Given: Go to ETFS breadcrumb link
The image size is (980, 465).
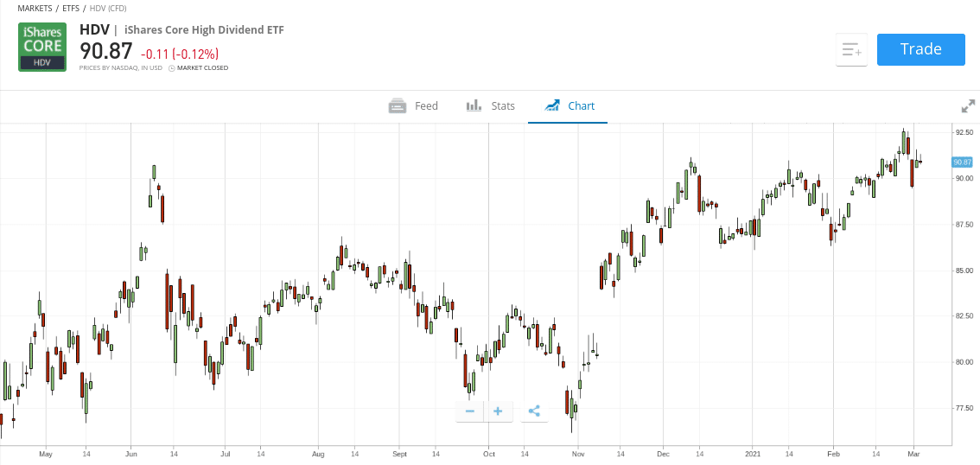Looking at the screenshot, I should [x=71, y=8].
